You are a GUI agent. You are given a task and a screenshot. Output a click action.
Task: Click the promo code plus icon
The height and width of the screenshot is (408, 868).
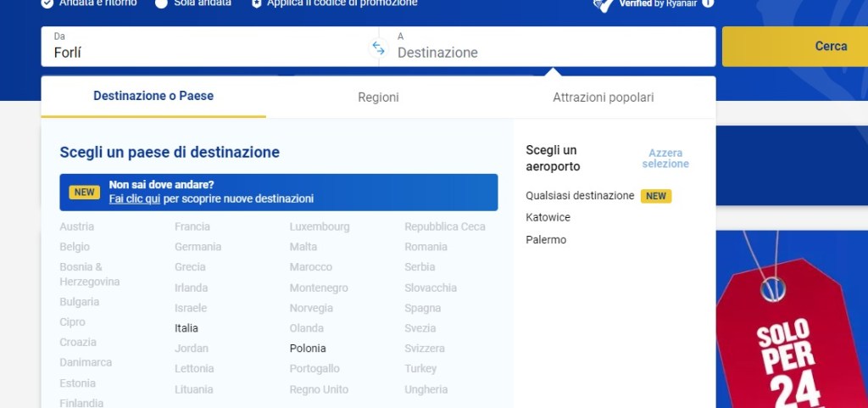(x=256, y=3)
